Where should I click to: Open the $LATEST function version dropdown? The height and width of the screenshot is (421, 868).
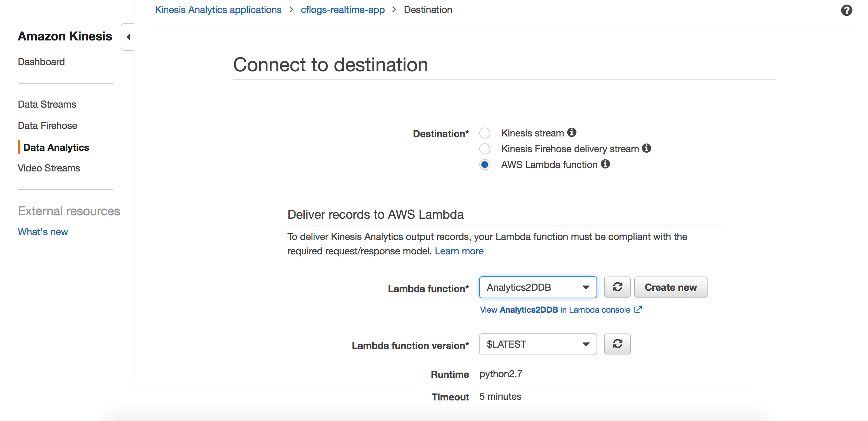[538, 344]
